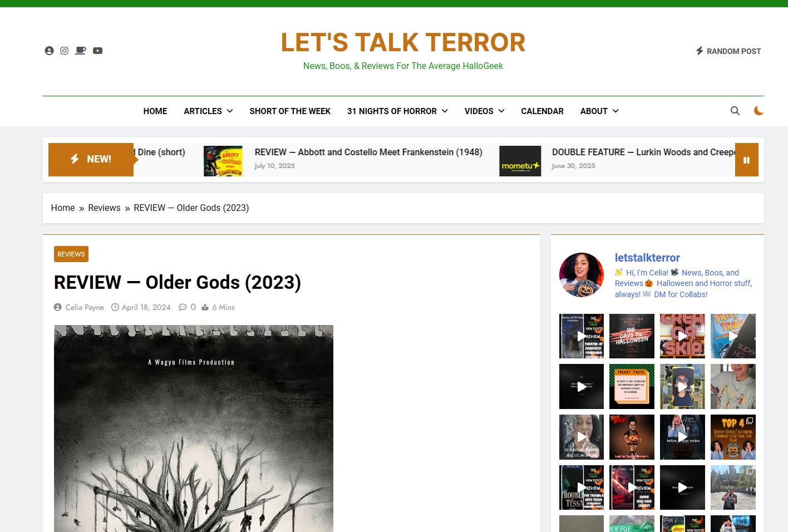
Task: Open the Top 4 Instagram post thumbnail
Action: tap(733, 437)
